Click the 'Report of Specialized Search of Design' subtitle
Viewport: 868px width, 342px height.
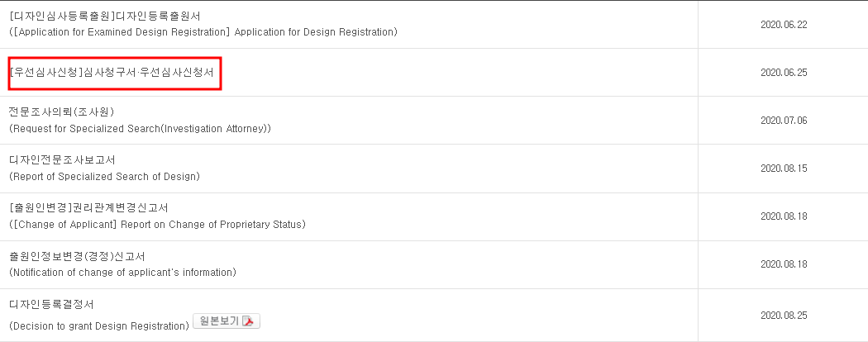(105, 177)
